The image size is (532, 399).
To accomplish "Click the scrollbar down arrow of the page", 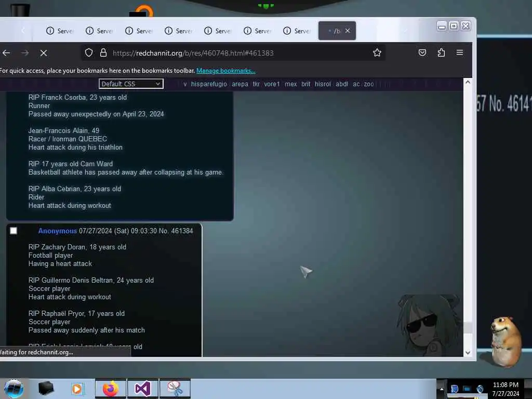I will point(468,353).
